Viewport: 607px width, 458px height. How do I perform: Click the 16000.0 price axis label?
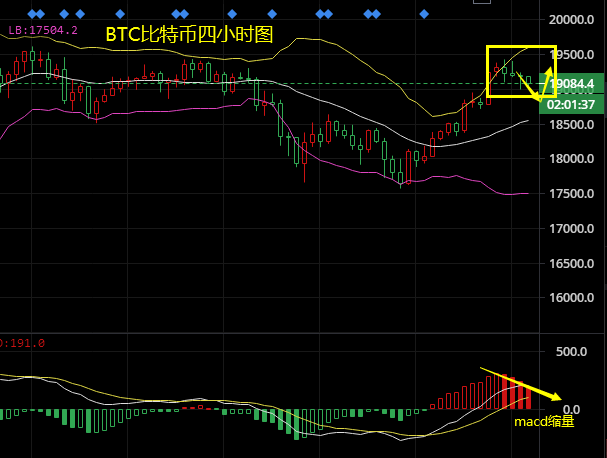pyautogui.click(x=571, y=297)
